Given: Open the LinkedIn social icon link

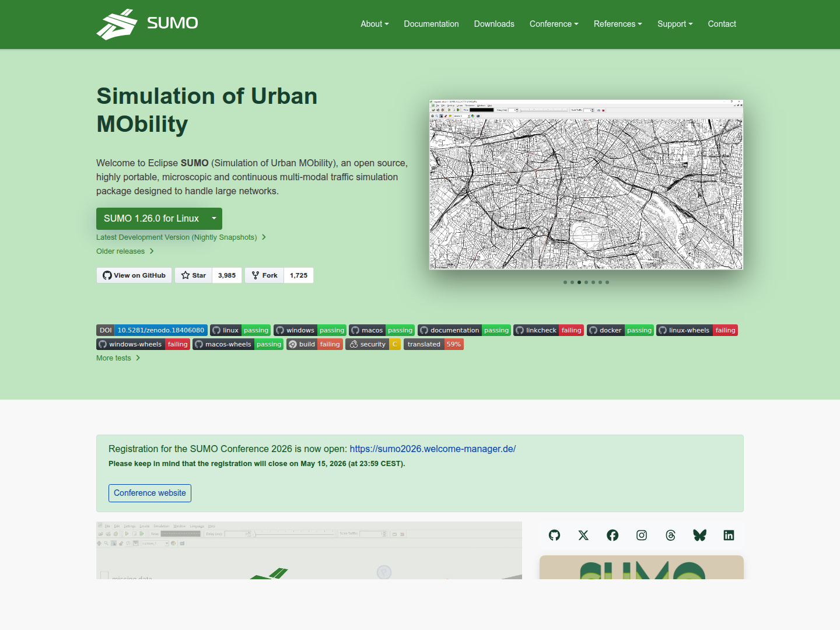Looking at the screenshot, I should [729, 535].
